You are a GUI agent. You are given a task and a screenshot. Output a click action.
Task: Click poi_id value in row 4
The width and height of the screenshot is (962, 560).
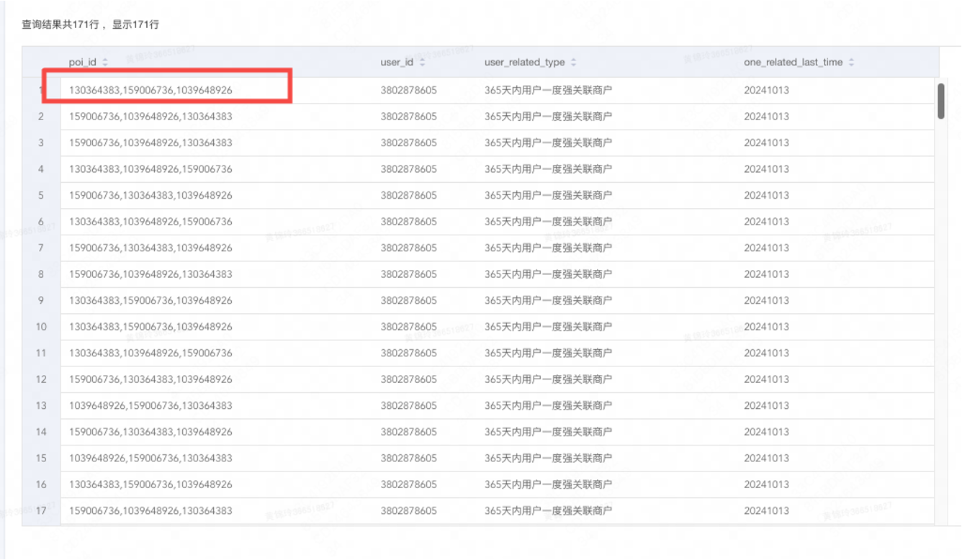click(150, 169)
